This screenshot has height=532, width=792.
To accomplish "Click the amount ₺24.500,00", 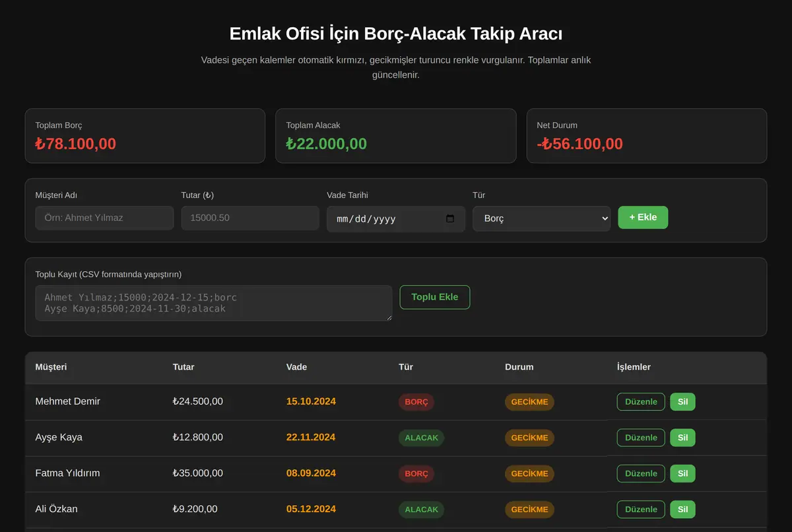I will click(198, 401).
